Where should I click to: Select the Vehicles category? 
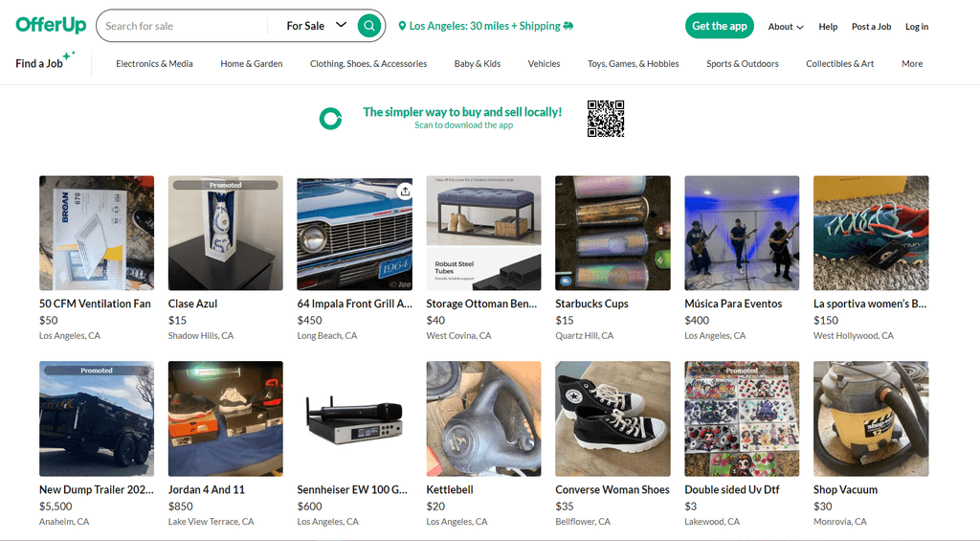544,64
